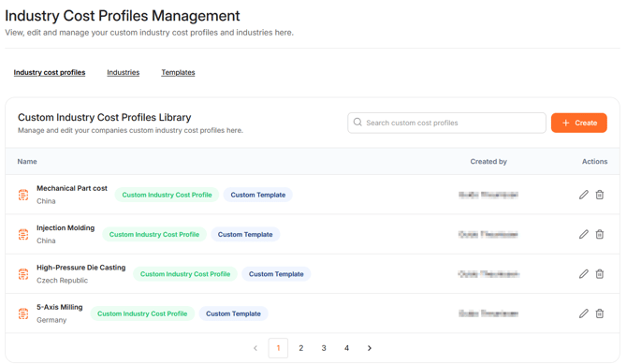This screenshot has height=364, width=627.
Task: Jump to pagination page 4
Action: pyautogui.click(x=346, y=348)
